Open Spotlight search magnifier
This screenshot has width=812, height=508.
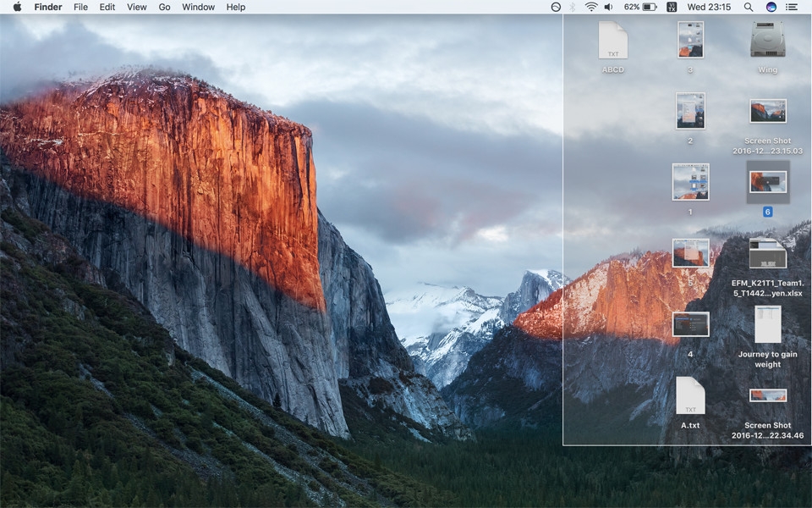(748, 7)
